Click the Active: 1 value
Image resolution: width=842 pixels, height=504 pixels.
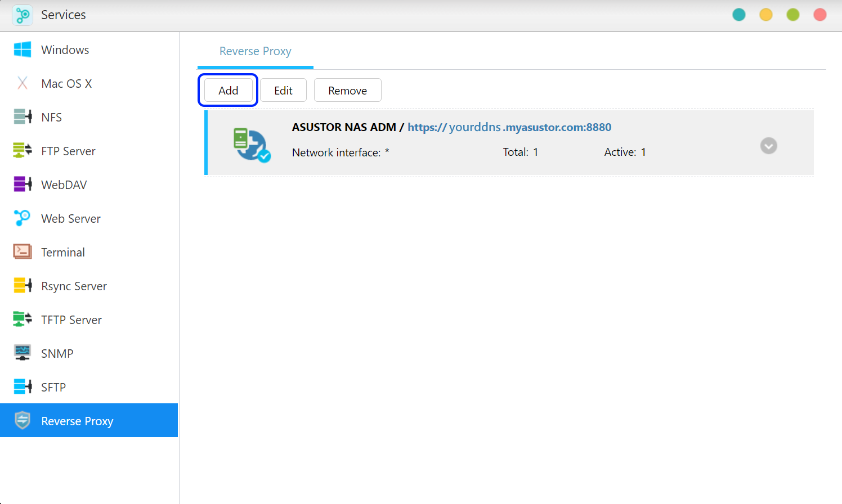625,152
